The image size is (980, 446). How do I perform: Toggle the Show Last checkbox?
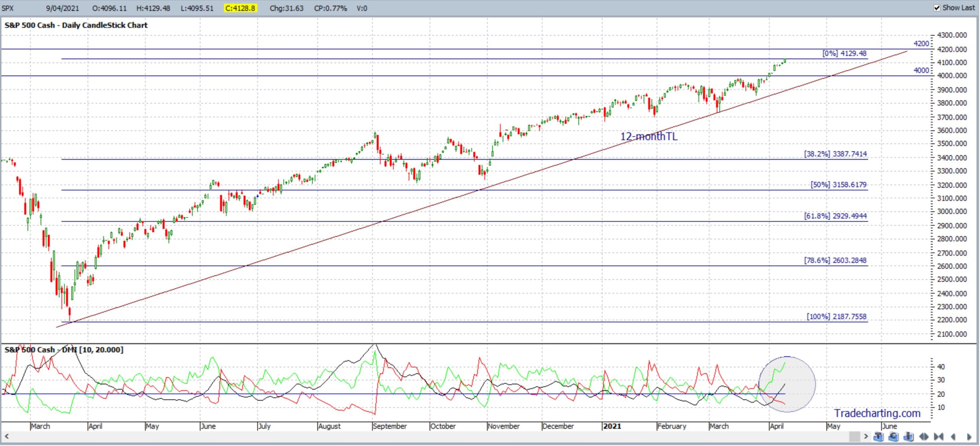click(x=937, y=8)
